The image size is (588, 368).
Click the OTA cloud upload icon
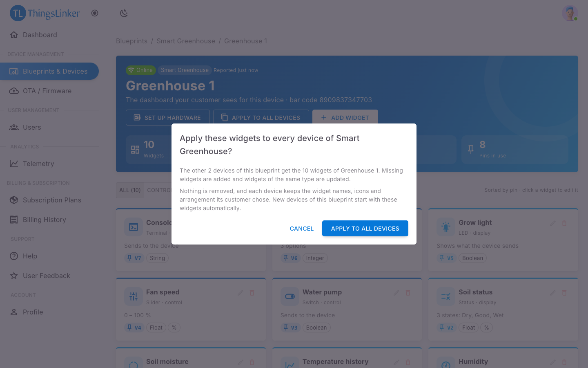(x=14, y=91)
